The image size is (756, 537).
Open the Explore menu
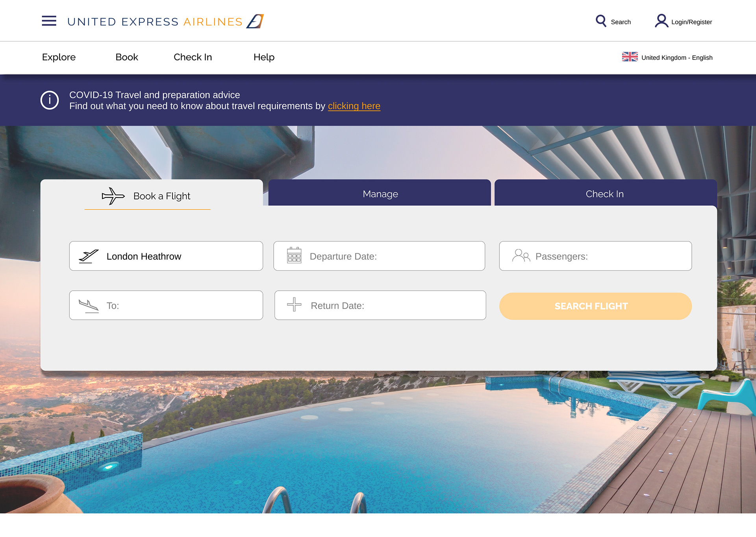[x=59, y=57]
